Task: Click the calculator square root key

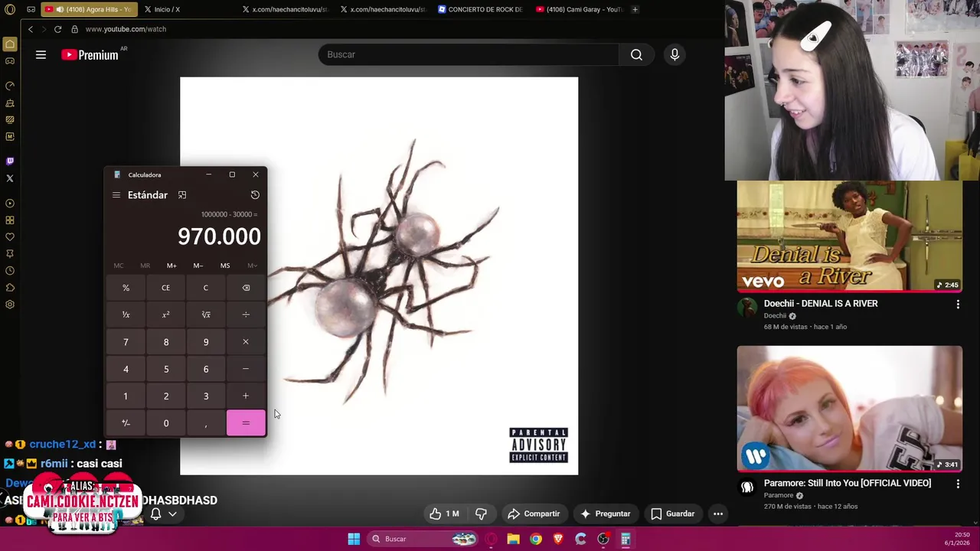Action: click(x=205, y=315)
